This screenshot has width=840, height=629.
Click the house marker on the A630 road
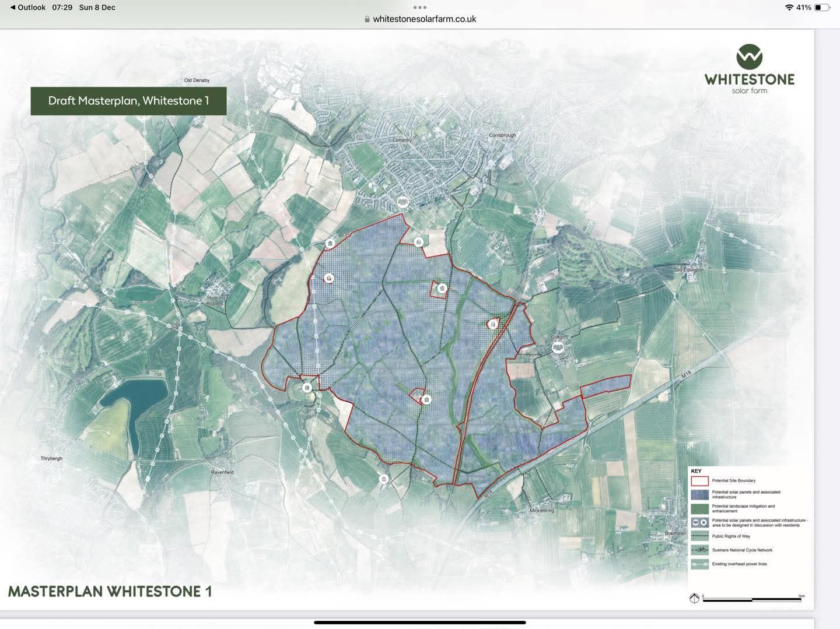tap(330, 243)
